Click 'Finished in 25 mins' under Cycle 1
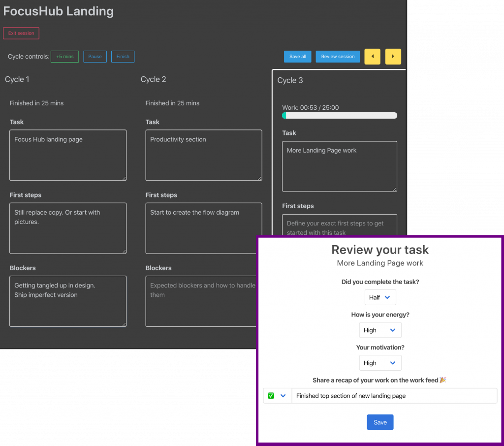Image resolution: width=504 pixels, height=446 pixels. click(x=36, y=103)
